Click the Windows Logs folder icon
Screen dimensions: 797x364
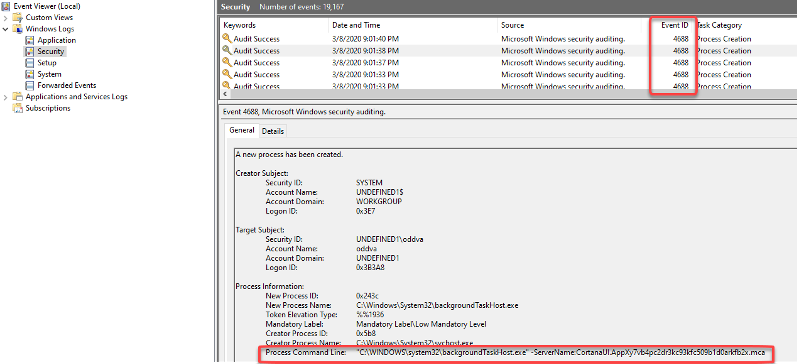tap(18, 29)
